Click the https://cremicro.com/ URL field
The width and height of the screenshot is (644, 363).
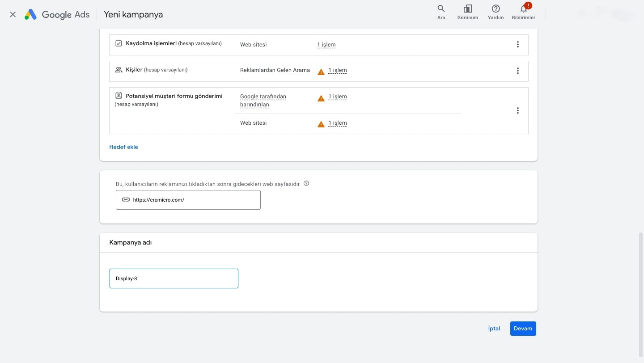coord(188,200)
